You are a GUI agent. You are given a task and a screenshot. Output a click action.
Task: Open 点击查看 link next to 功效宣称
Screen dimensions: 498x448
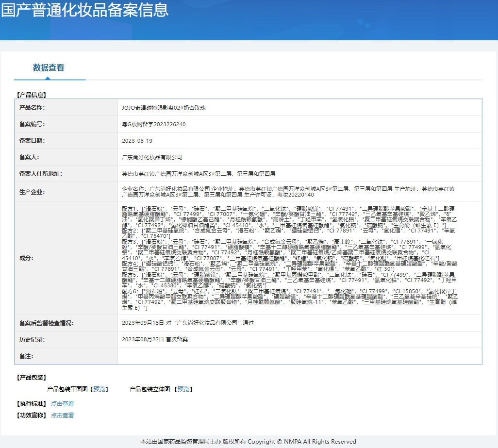click(x=63, y=415)
